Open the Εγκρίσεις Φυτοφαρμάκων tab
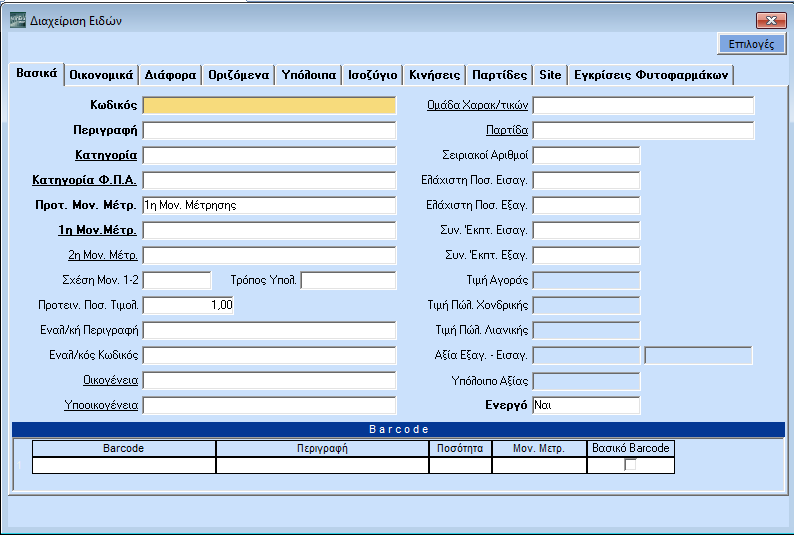This screenshot has width=794, height=535. tap(651, 75)
